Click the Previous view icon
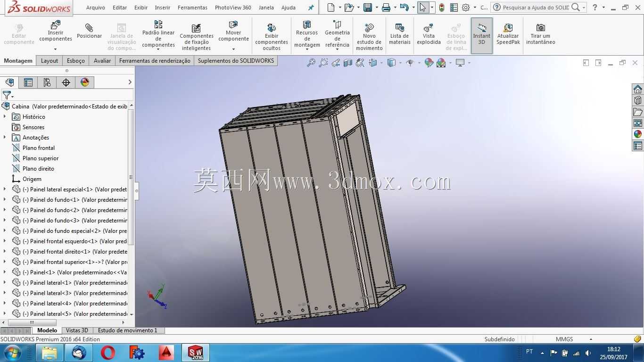Viewport: 644px width, 362px height. point(335,63)
